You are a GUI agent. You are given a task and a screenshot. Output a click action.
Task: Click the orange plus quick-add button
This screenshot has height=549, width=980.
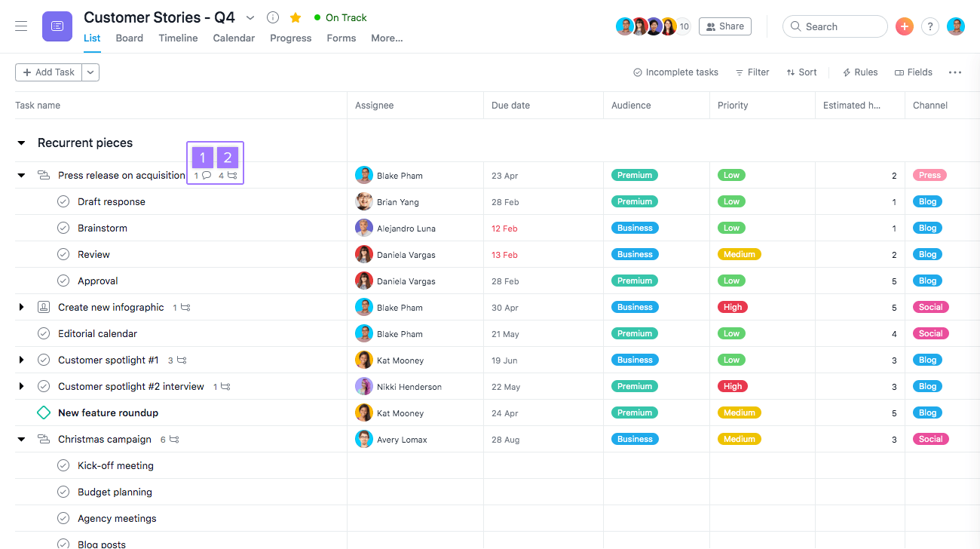pyautogui.click(x=905, y=26)
